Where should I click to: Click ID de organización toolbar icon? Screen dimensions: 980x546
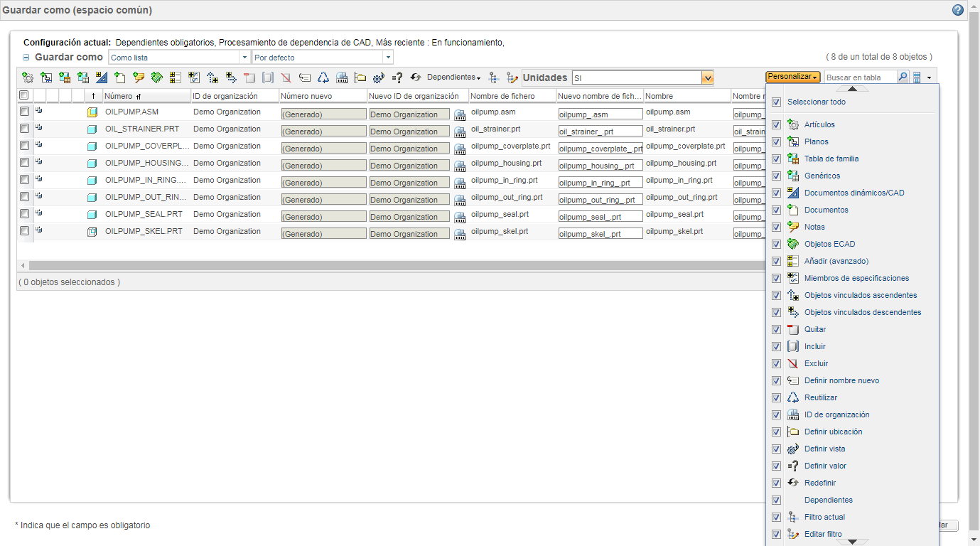tap(342, 77)
